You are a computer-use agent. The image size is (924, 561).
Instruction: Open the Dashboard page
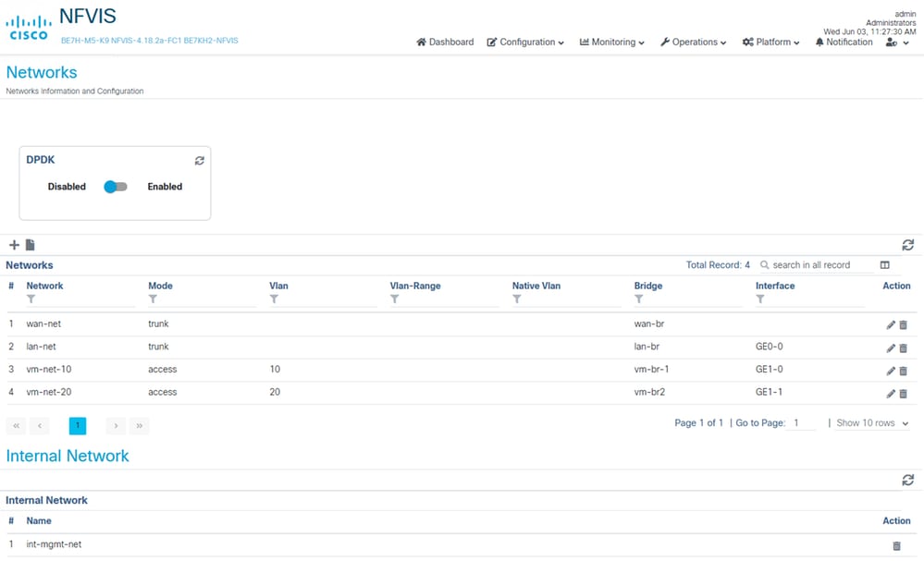point(445,42)
